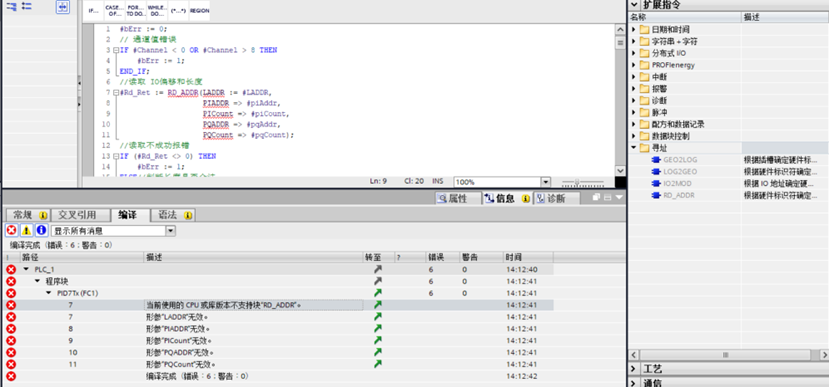
Task: Expand the 数据块控制 folder
Action: point(634,136)
